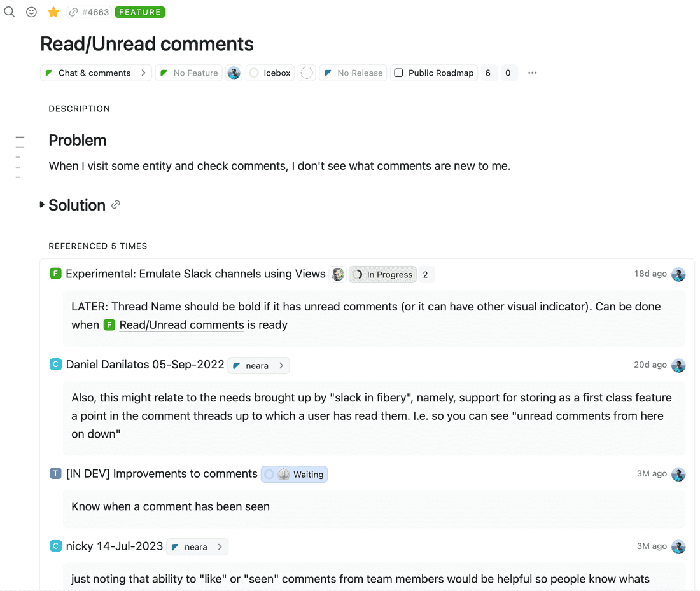
Task: Click the green F icon on Experimental reference
Action: click(55, 274)
